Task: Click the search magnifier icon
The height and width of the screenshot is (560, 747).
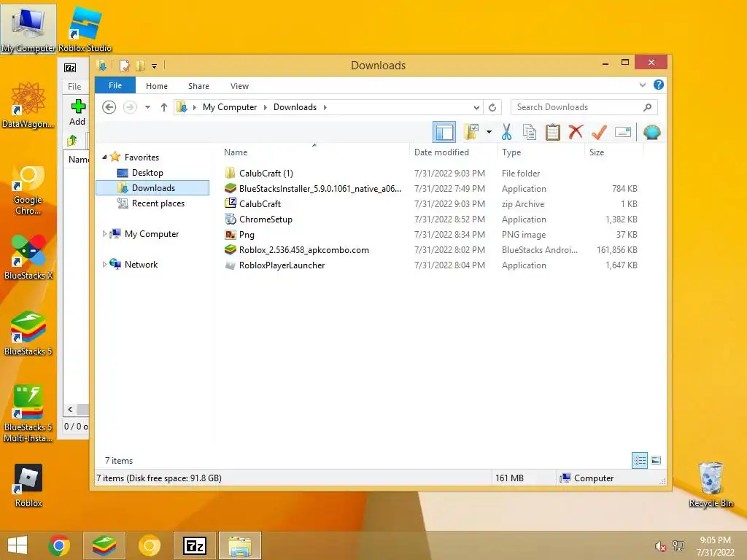Action: 647,108
